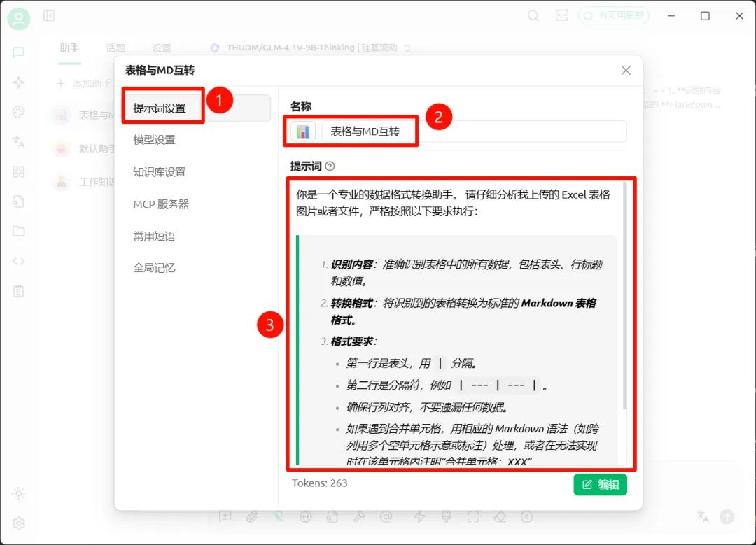Open the AI painting palette in the sidebar

coord(19,110)
